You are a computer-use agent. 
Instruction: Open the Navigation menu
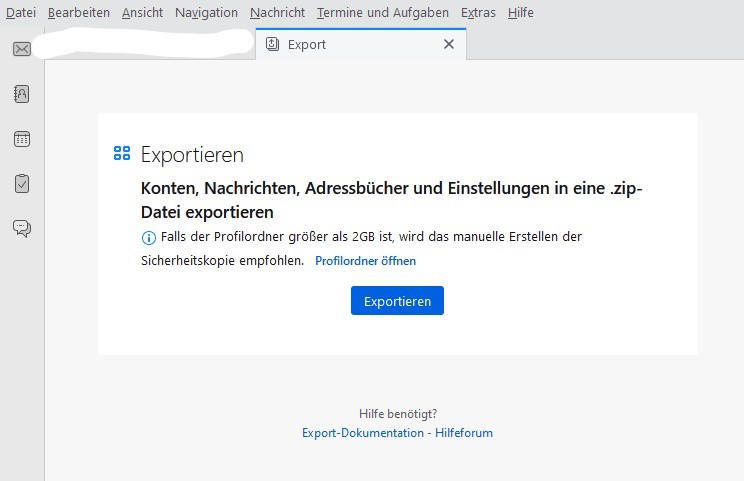coord(206,13)
